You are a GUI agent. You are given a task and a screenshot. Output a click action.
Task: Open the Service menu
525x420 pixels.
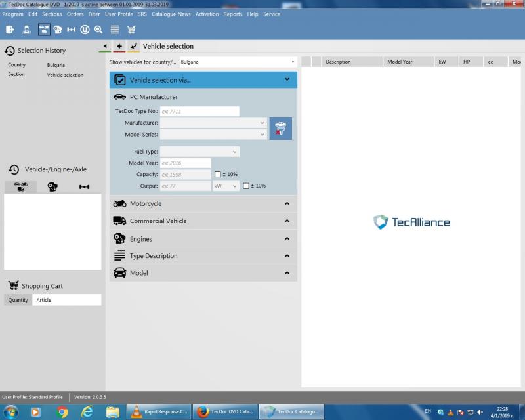272,14
